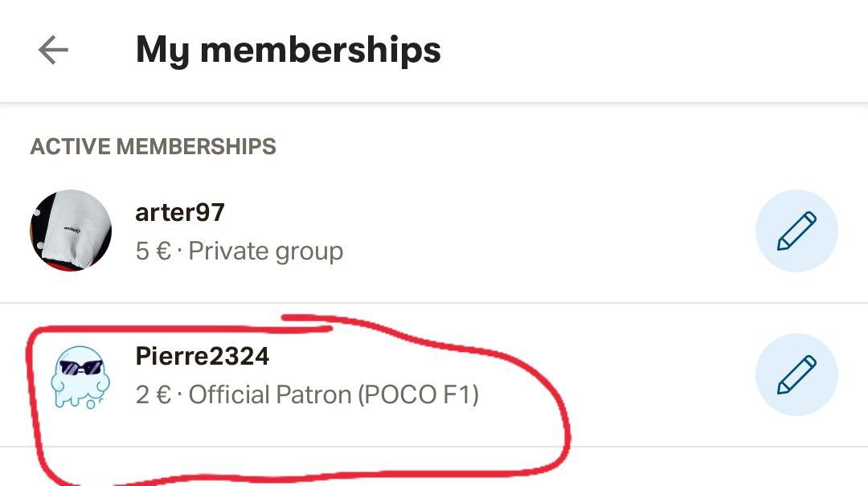This screenshot has height=486, width=868.
Task: Tap the arter97 creator name
Action: (x=180, y=213)
